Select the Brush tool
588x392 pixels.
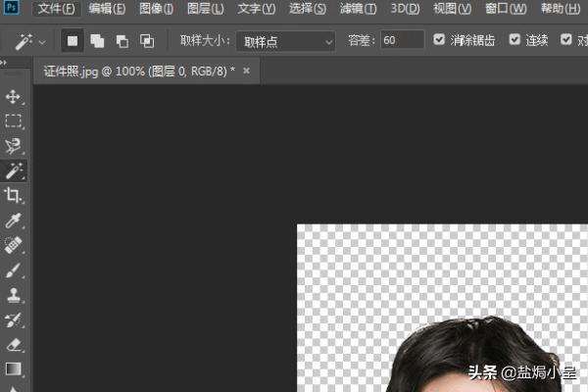pos(14,269)
